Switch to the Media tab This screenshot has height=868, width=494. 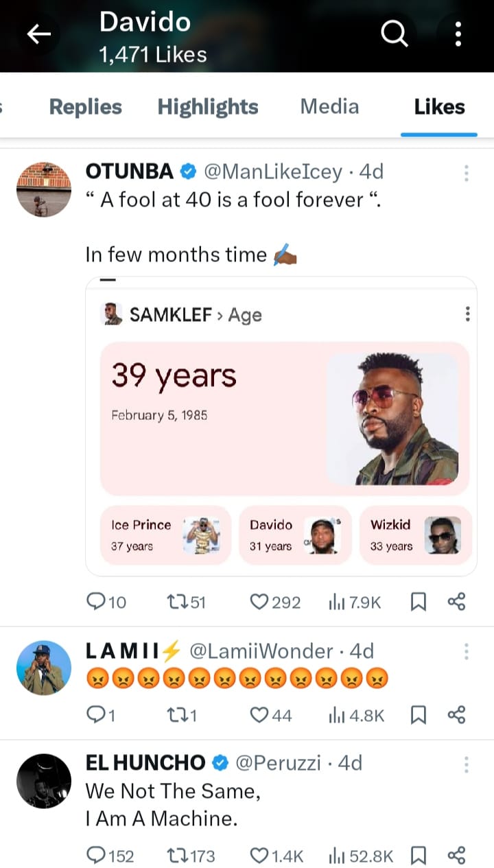coord(329,107)
